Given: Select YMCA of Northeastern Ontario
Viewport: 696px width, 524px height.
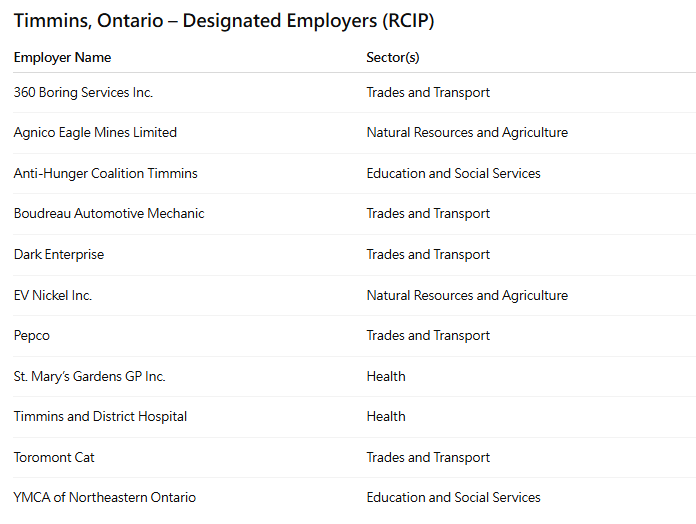Looking at the screenshot, I should click(105, 497).
